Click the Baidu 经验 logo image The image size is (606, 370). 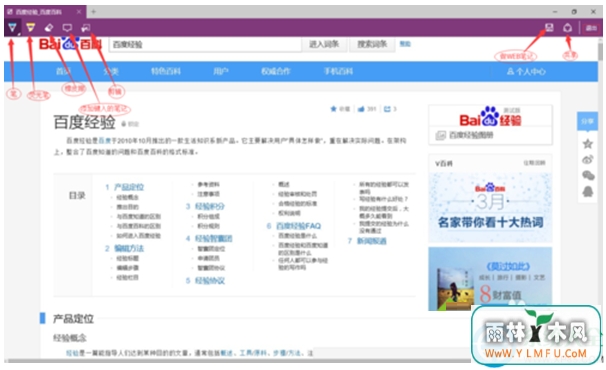tap(490, 117)
